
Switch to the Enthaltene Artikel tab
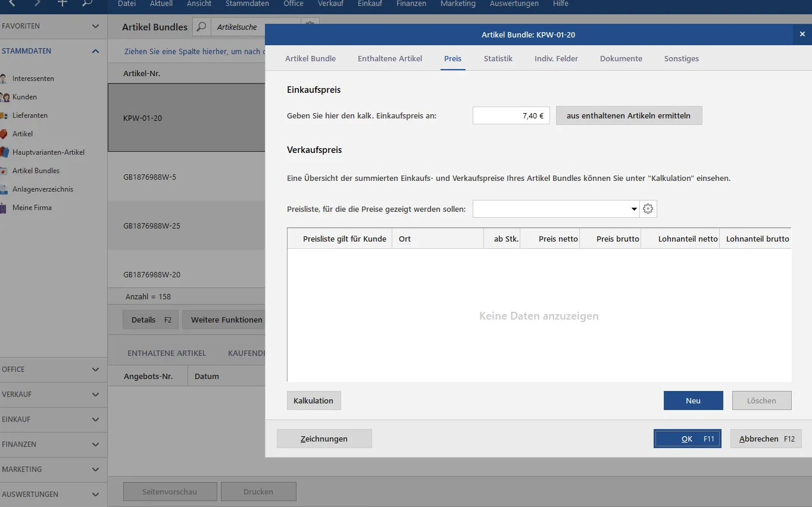tap(390, 58)
